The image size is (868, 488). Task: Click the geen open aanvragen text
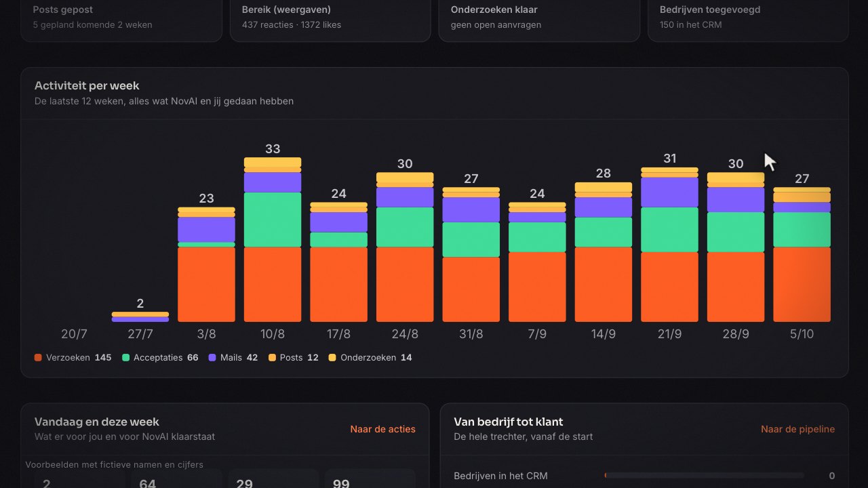[496, 24]
